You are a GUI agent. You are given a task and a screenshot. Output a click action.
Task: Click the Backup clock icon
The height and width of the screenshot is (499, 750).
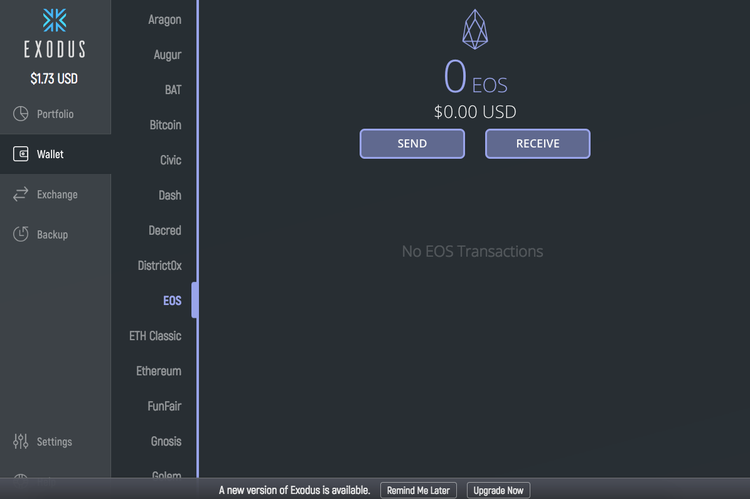coord(20,234)
